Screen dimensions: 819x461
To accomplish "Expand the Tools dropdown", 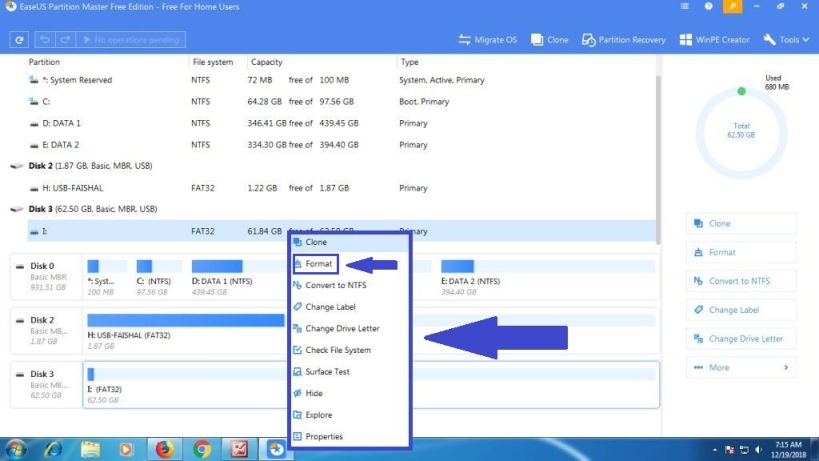I will coord(786,40).
